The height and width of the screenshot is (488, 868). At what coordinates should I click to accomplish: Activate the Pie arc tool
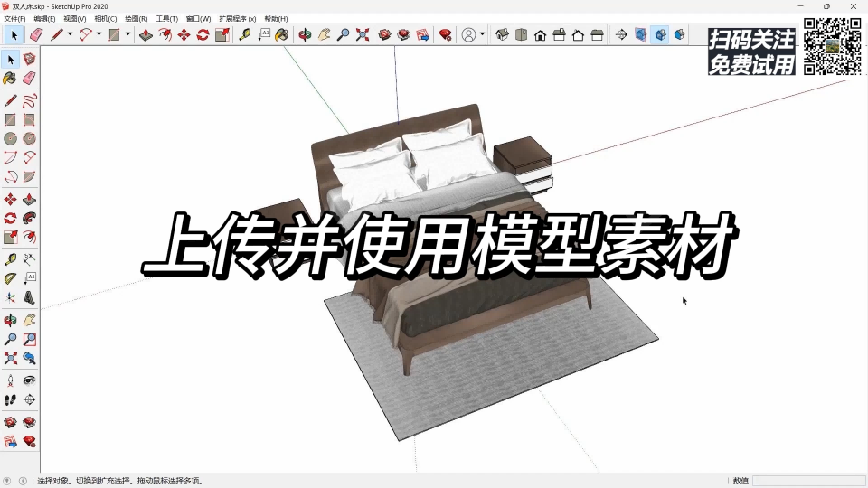tap(29, 176)
